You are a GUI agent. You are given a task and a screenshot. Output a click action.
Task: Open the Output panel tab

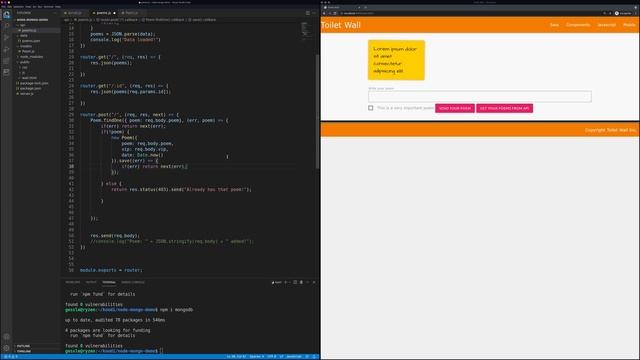(x=91, y=282)
